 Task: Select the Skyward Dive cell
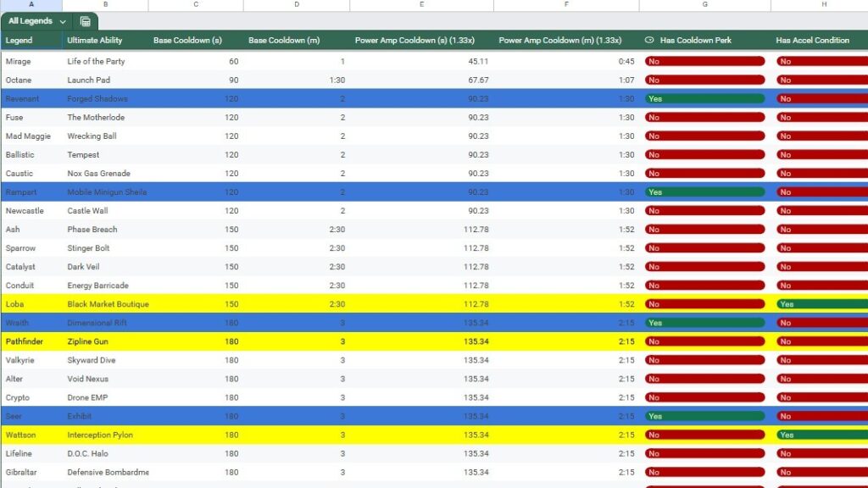[105, 360]
